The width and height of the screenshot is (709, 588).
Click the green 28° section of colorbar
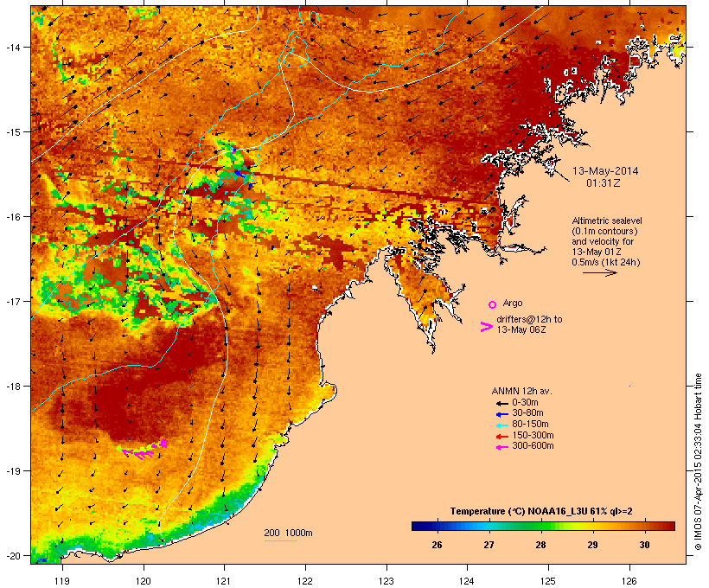pos(540,526)
